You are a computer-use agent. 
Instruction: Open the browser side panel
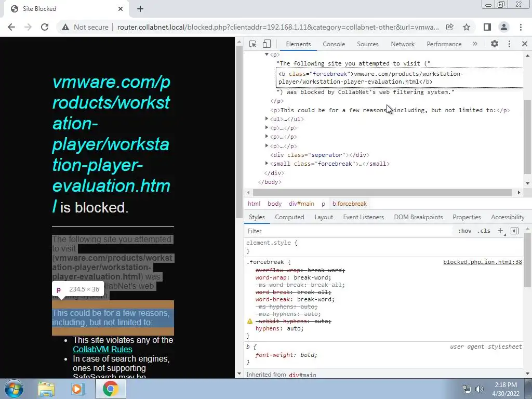[487, 27]
